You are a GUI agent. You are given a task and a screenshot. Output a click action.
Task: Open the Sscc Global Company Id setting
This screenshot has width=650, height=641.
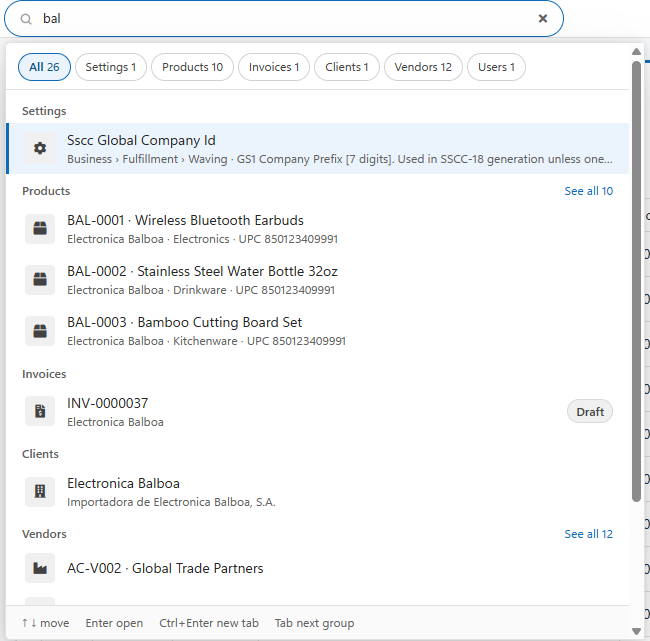318,148
